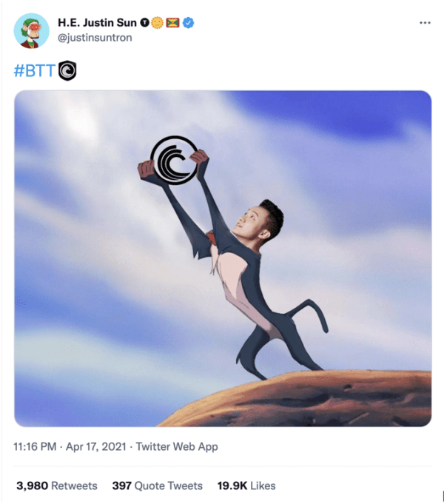444x504 pixels.
Task: View the 3,980 Retweets list
Action: (56, 485)
